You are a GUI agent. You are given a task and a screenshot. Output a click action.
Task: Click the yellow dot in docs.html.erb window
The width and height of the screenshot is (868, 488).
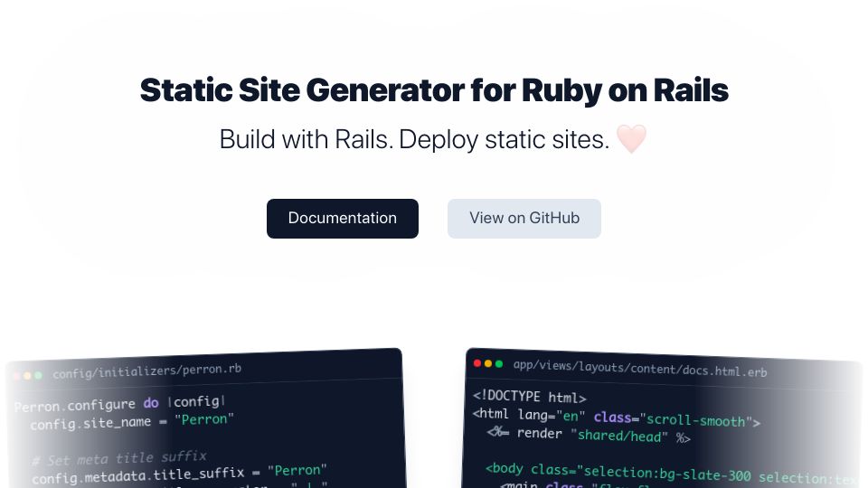click(487, 363)
